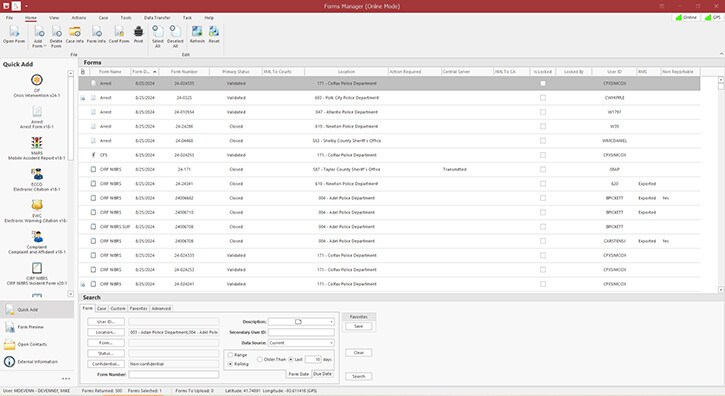Click the Secondary User ID field
The height and width of the screenshot is (396, 725).
click(x=301, y=332)
